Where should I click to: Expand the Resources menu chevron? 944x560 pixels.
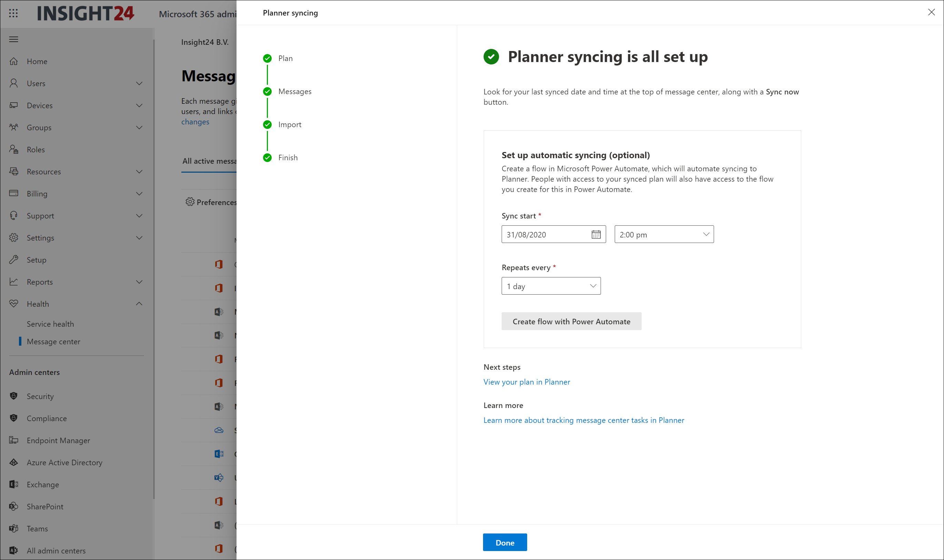[139, 172]
